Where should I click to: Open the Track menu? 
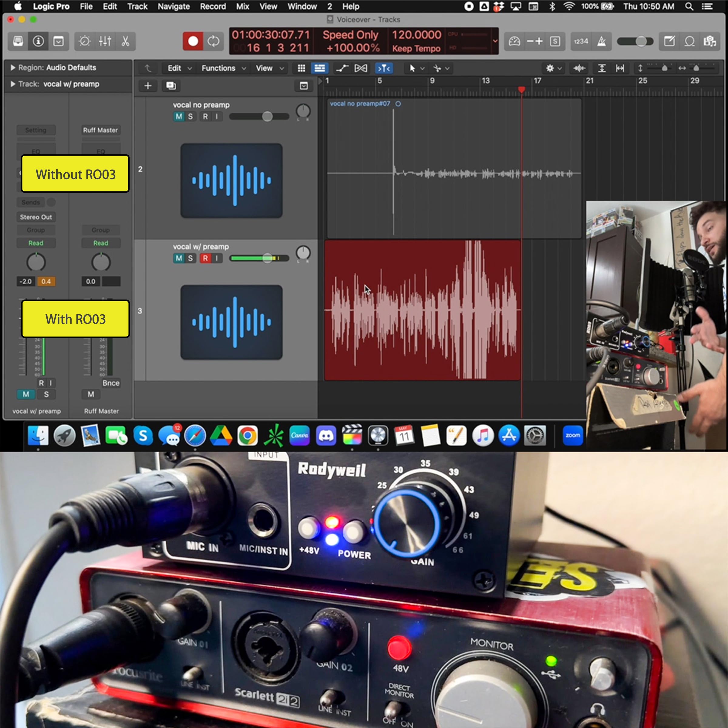(x=137, y=6)
